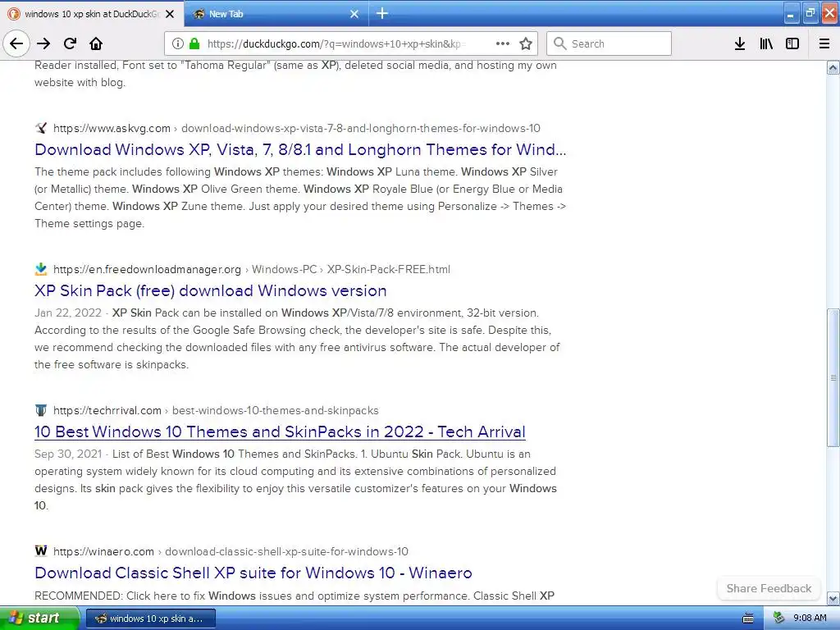Click the XP-Skin-Pack-FREE.html breadcrumb
Screen dimensions: 840x630
tap(388, 269)
